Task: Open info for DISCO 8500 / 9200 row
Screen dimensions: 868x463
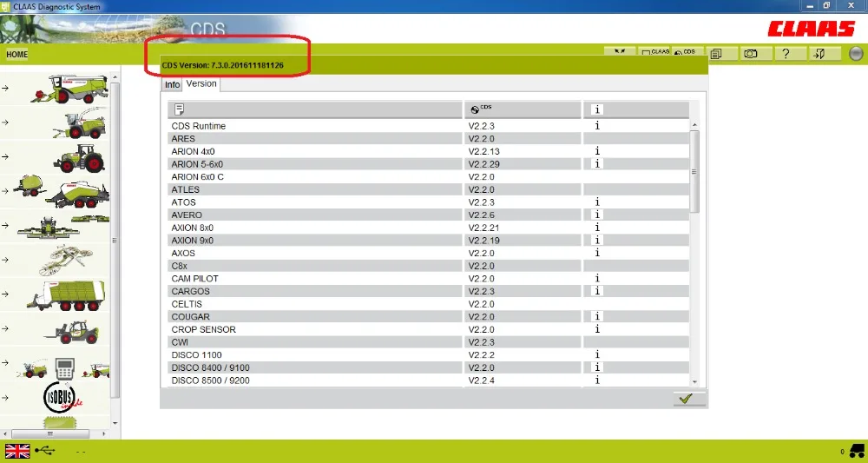Action: click(x=597, y=380)
